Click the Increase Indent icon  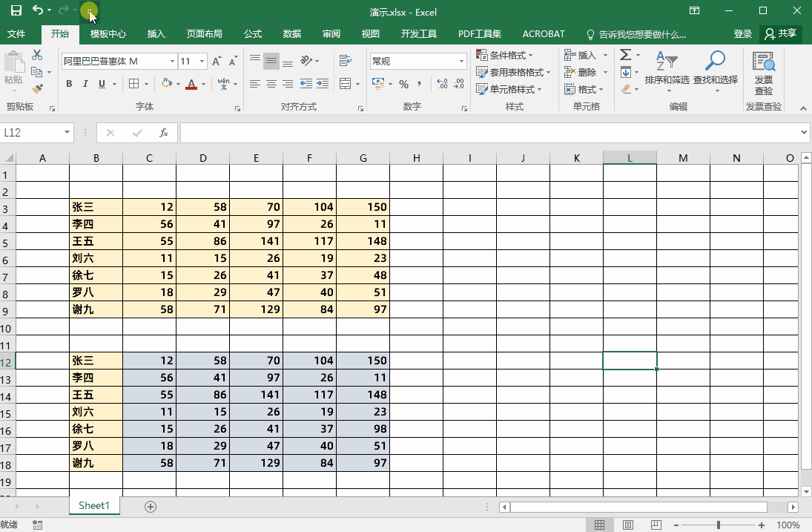pyautogui.click(x=323, y=83)
